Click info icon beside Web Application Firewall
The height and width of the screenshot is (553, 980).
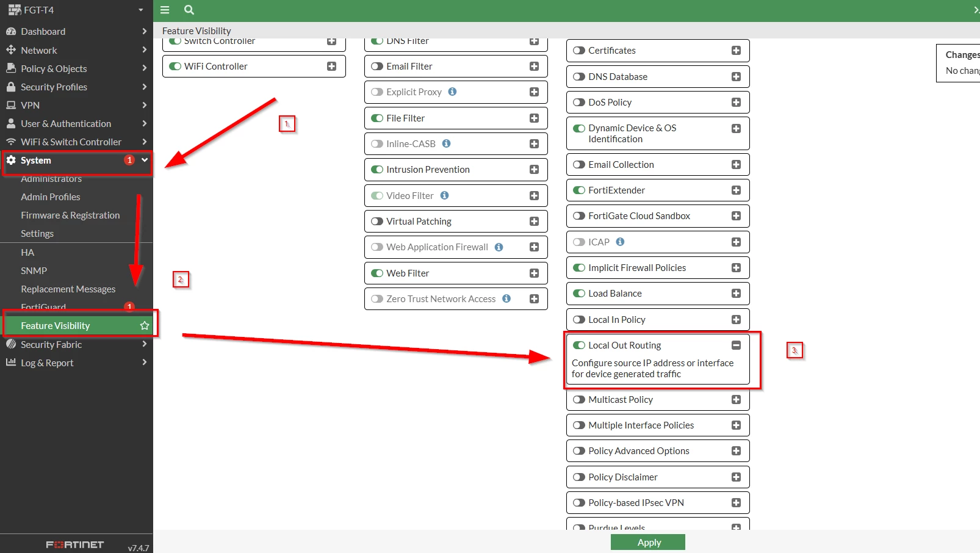tap(499, 247)
